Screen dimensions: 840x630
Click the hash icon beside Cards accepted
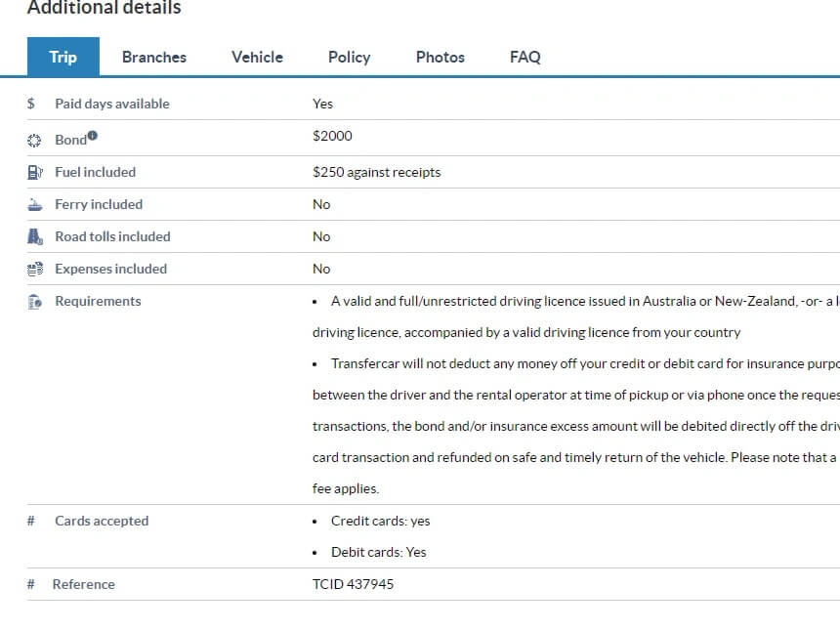click(x=31, y=521)
